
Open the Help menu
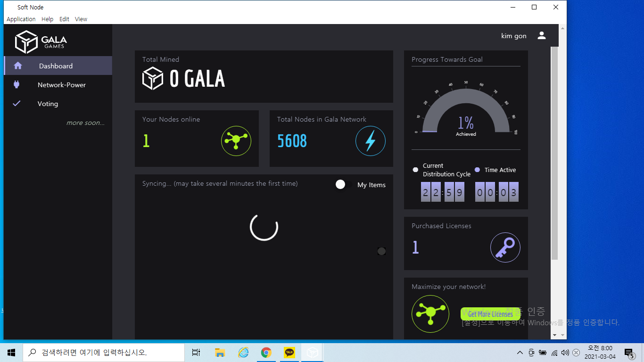tap(48, 19)
